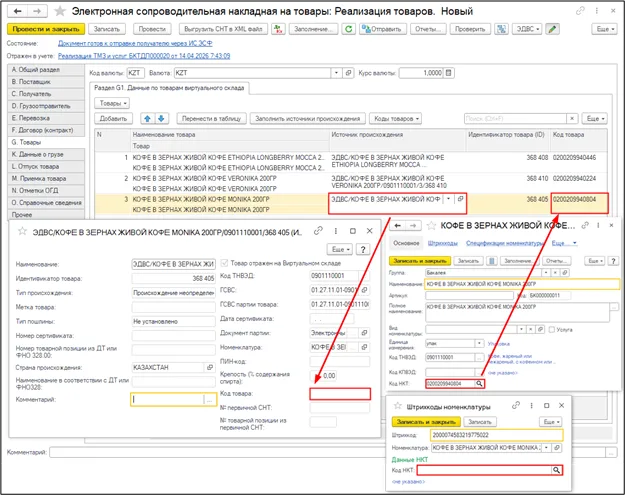Click the green refresh icon in toolbar
This screenshot has width=625, height=495.
(349, 29)
